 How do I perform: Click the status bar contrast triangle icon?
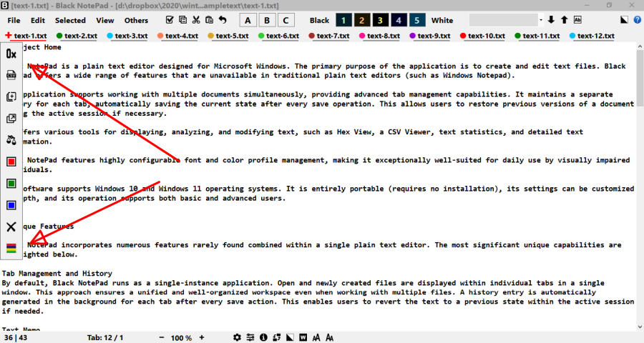[x=290, y=337]
